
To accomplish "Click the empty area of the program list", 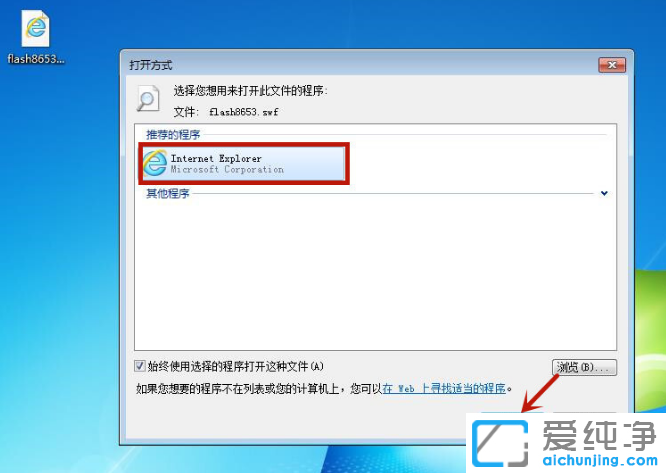I will click(375, 274).
